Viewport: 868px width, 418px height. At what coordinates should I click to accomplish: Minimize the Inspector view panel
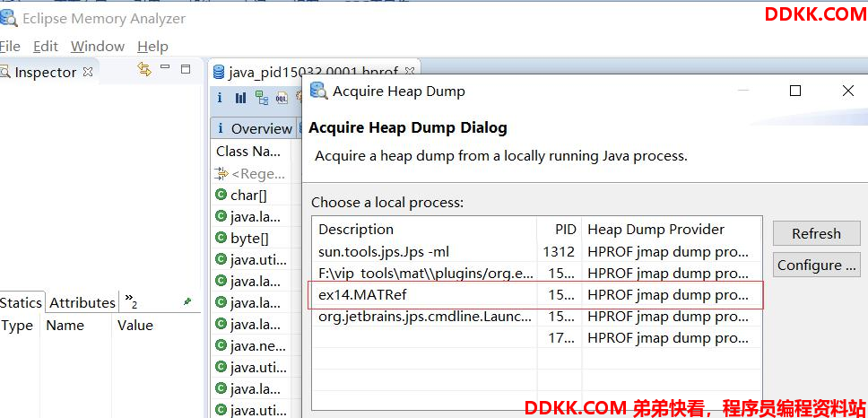(x=165, y=67)
